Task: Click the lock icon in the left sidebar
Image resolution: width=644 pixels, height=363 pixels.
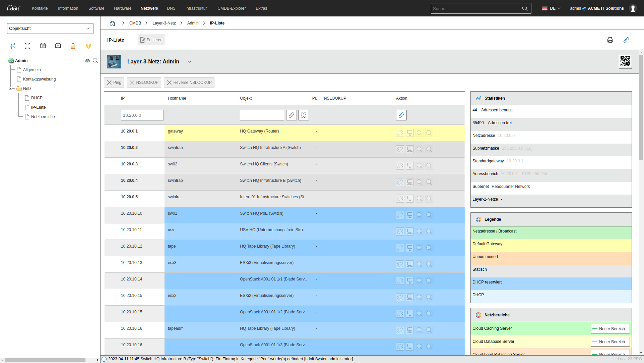Action: click(73, 46)
